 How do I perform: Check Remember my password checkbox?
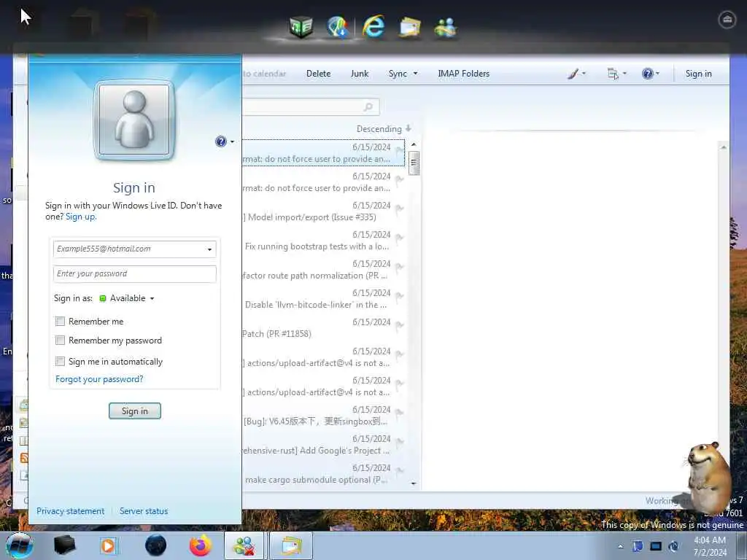coord(60,341)
